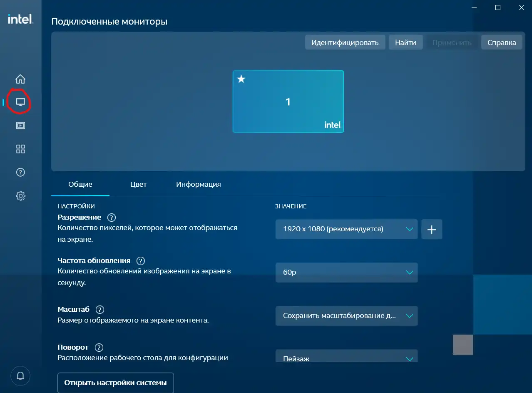
Task: Select the Display monitor sidebar icon
Action: pyautogui.click(x=20, y=102)
